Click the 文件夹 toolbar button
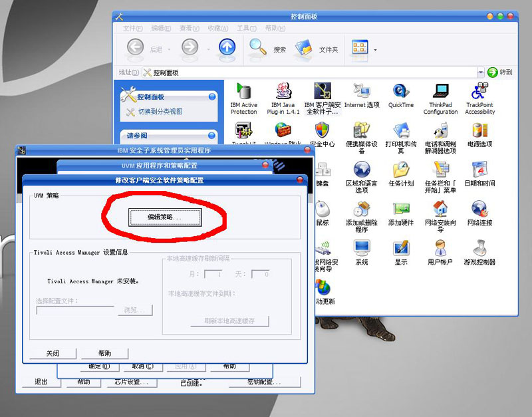Viewport: 532px width, 417px height. click(317, 48)
